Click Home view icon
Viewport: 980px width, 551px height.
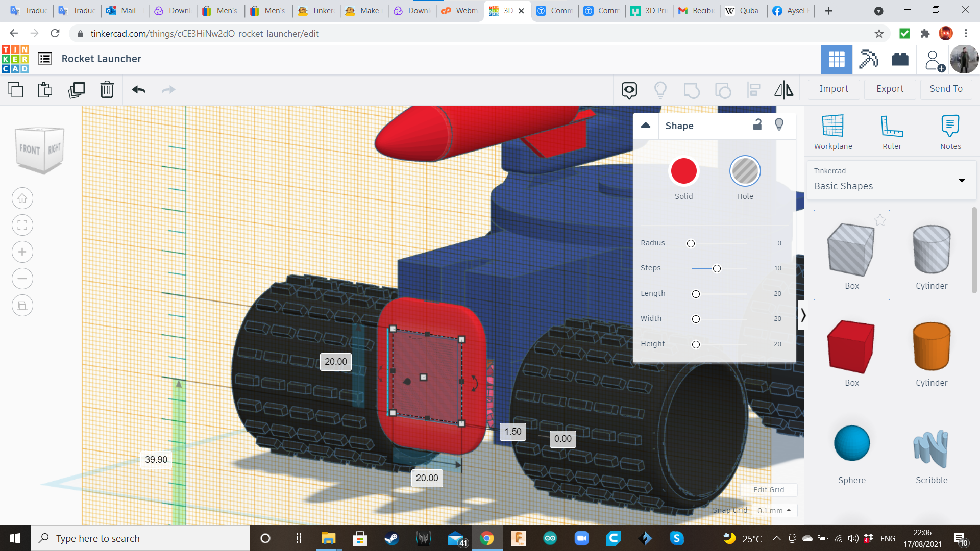click(22, 198)
